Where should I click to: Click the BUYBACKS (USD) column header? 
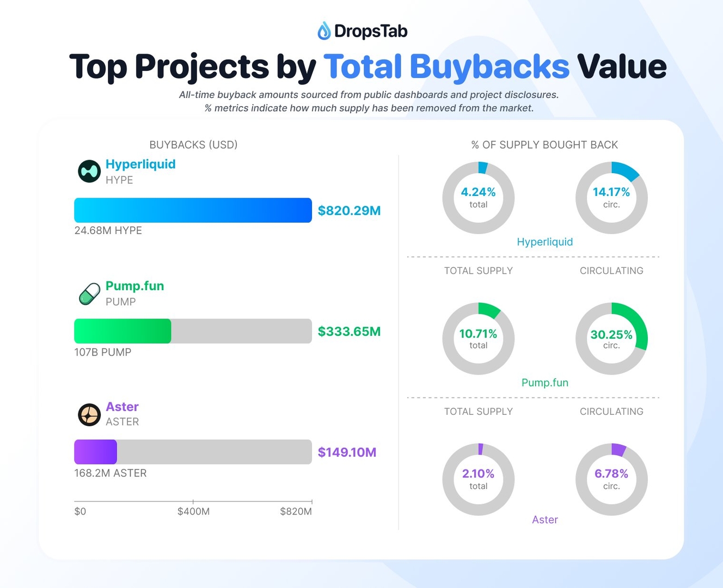193,145
